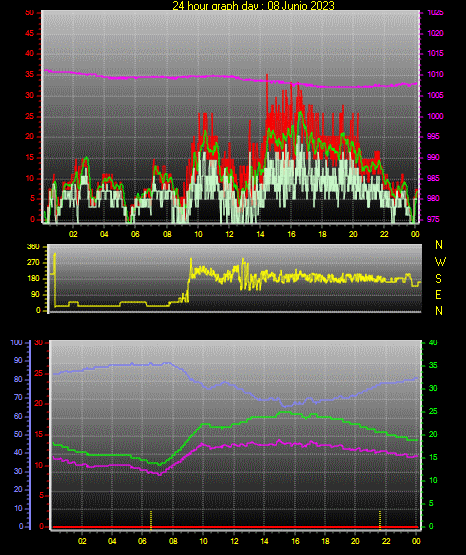Image resolution: width=466 pixels, height=555 pixels.
Task: Click the yellow 180 wind direction label
Action: point(33,279)
